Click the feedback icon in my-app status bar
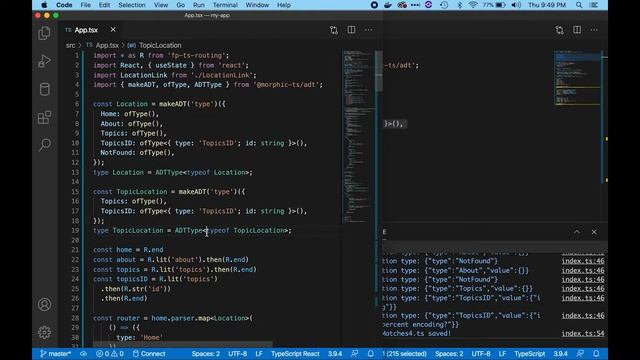 (x=354, y=354)
